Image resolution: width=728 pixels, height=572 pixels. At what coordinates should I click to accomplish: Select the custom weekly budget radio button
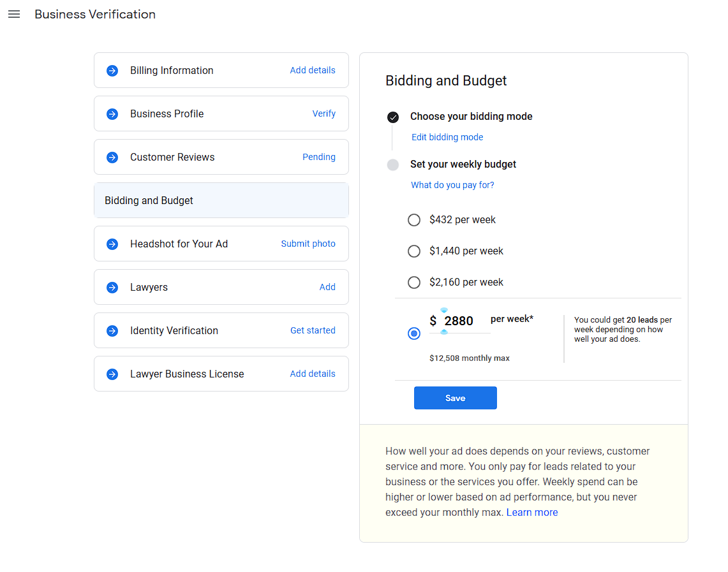[414, 334]
